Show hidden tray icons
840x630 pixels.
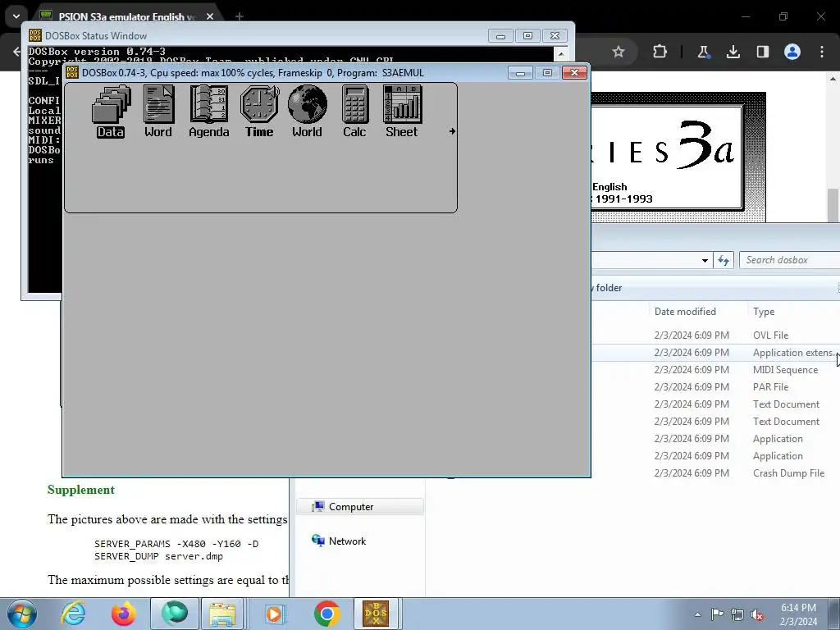tap(697, 614)
